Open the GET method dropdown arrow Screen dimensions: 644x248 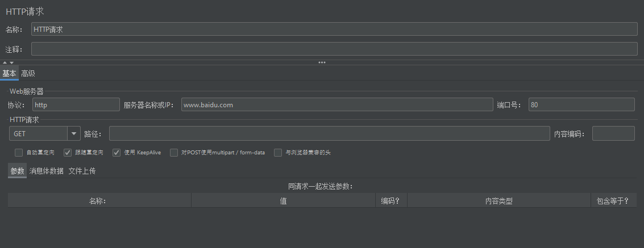click(x=74, y=133)
